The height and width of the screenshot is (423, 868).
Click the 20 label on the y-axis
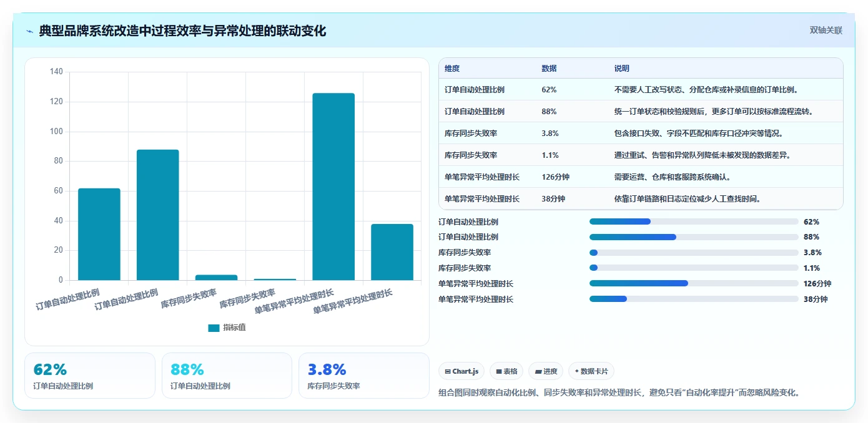[58, 250]
